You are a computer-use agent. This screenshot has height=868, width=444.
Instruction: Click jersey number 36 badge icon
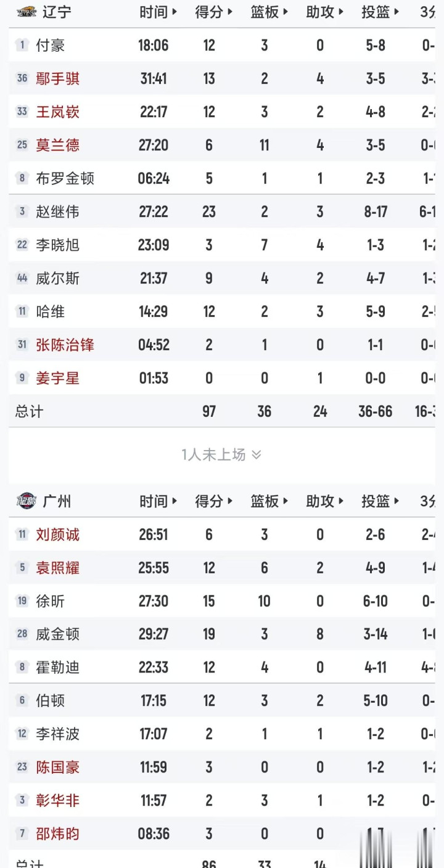point(22,78)
